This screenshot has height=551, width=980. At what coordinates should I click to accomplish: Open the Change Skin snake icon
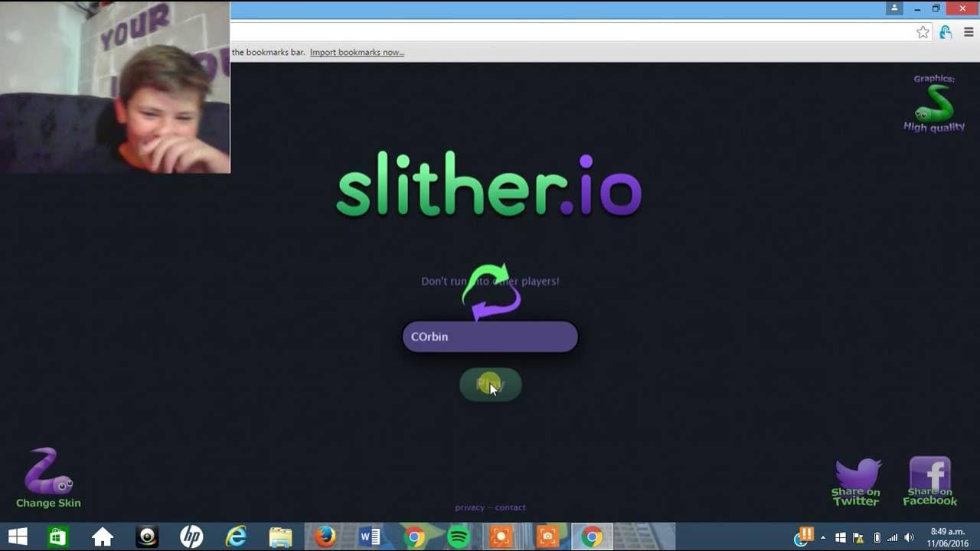click(x=48, y=478)
